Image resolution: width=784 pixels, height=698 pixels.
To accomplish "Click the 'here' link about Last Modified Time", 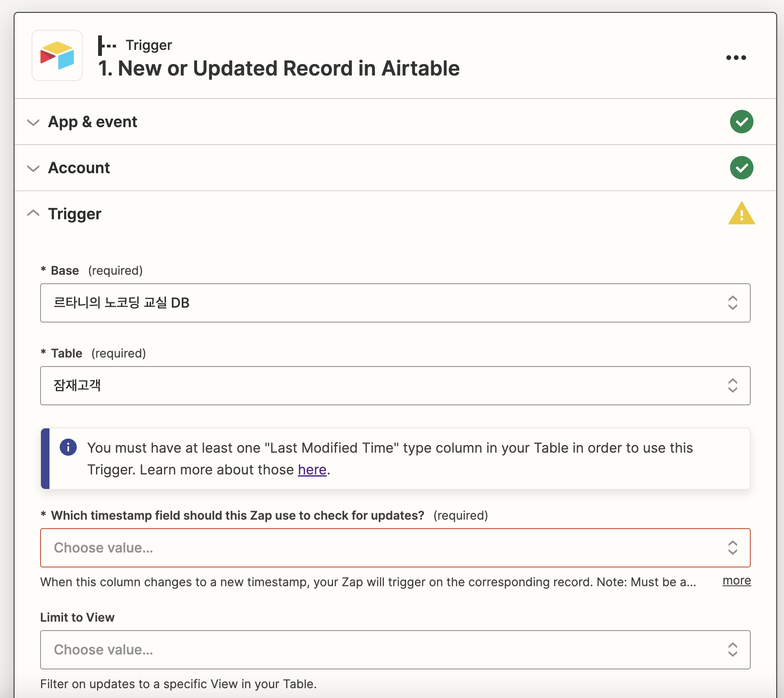I will 312,470.
